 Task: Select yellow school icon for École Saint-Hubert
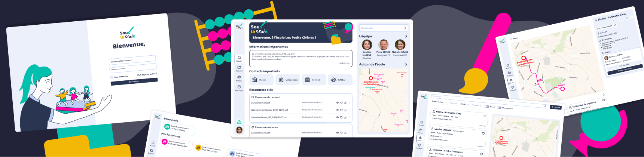(x=198, y=148)
